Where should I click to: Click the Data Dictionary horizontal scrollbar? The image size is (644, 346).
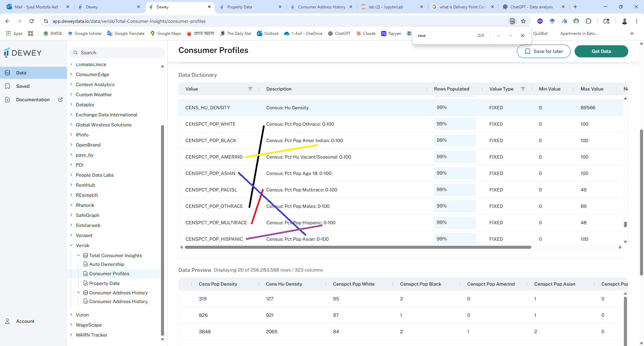point(358,247)
